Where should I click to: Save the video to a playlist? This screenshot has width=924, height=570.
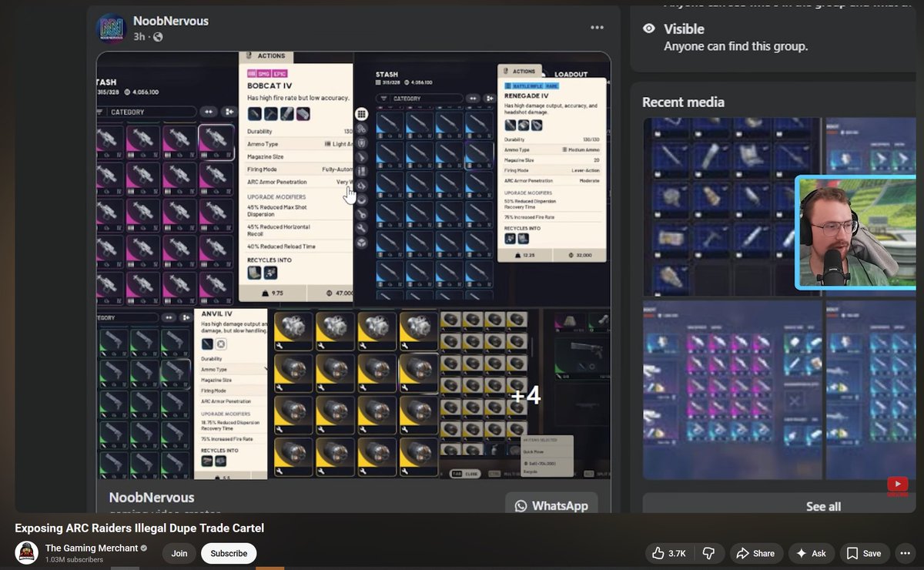[x=864, y=553]
